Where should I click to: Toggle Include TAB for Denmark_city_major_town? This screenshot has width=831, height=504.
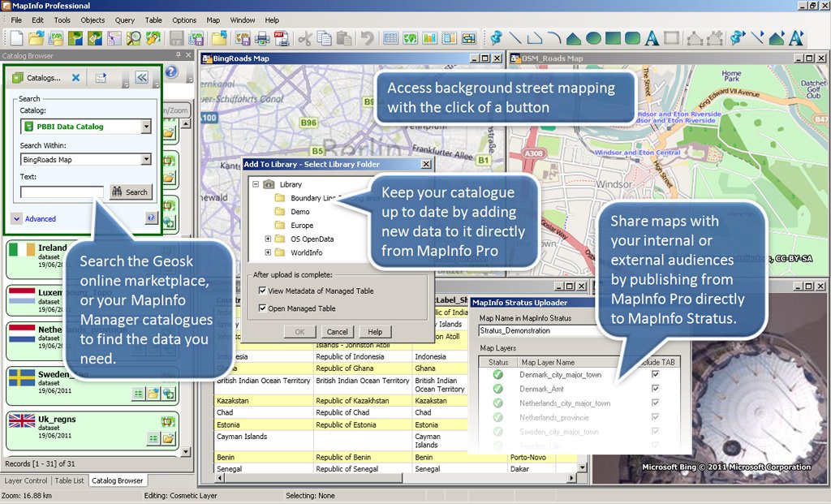pyautogui.click(x=655, y=374)
